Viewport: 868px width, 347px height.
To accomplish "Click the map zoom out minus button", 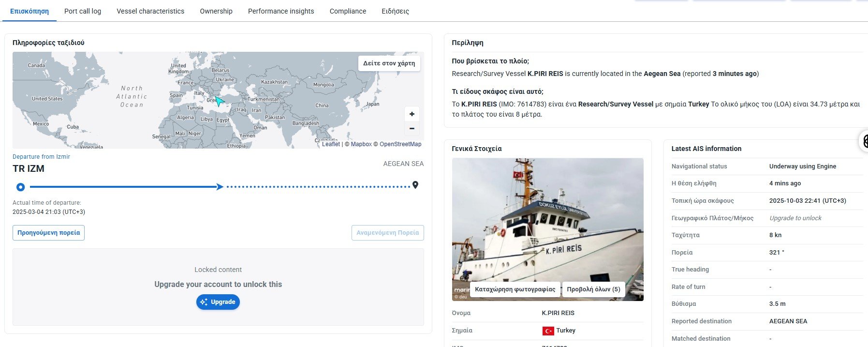I will (412, 129).
